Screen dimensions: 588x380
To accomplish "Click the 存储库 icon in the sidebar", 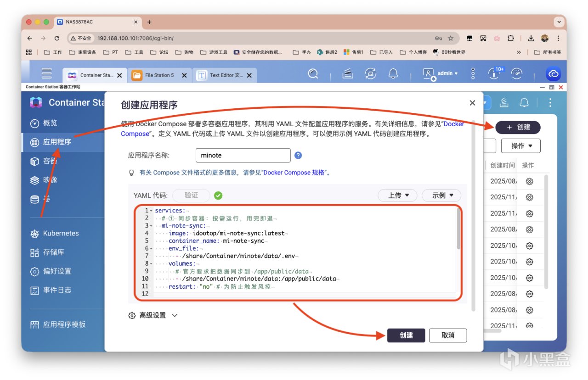I will click(34, 252).
